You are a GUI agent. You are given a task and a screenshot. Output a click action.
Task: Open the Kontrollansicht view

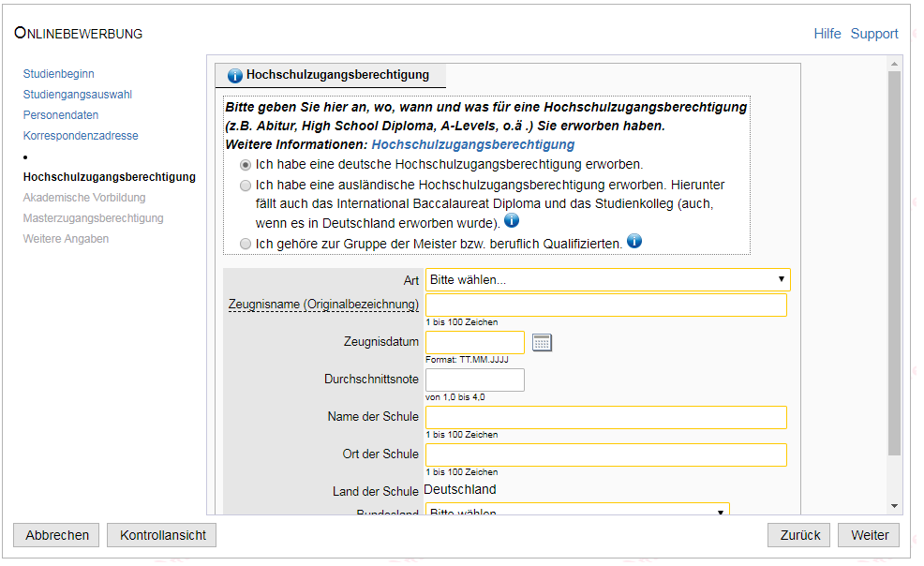pyautogui.click(x=162, y=535)
